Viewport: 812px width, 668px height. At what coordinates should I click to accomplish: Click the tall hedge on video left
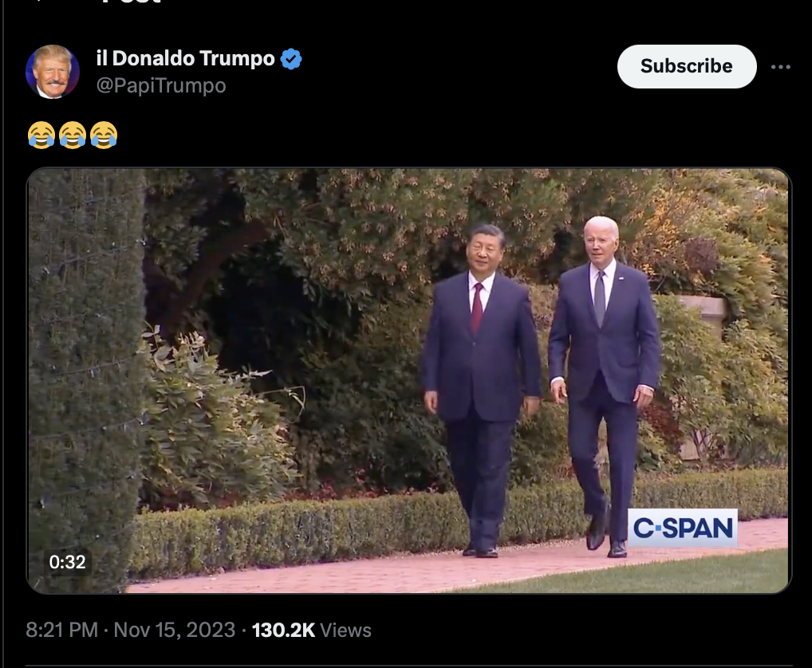(85, 380)
